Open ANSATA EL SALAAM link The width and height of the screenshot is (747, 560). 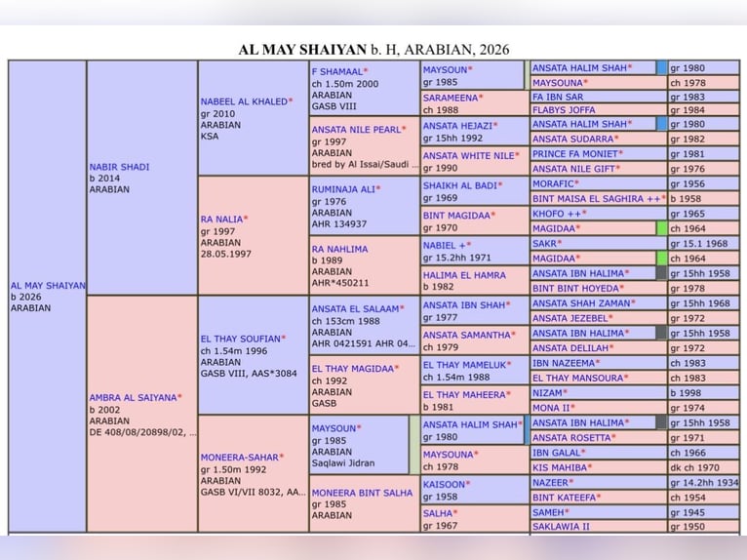(x=355, y=309)
